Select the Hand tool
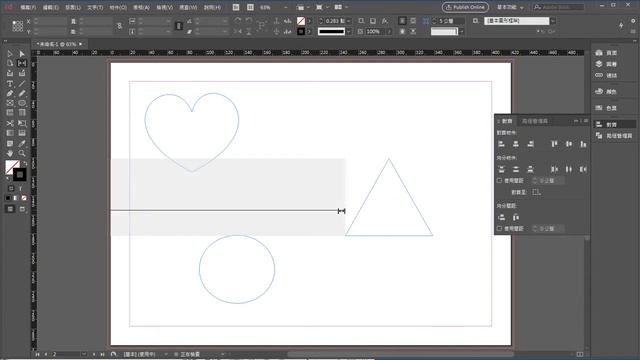The width and height of the screenshot is (640, 360). point(10,153)
